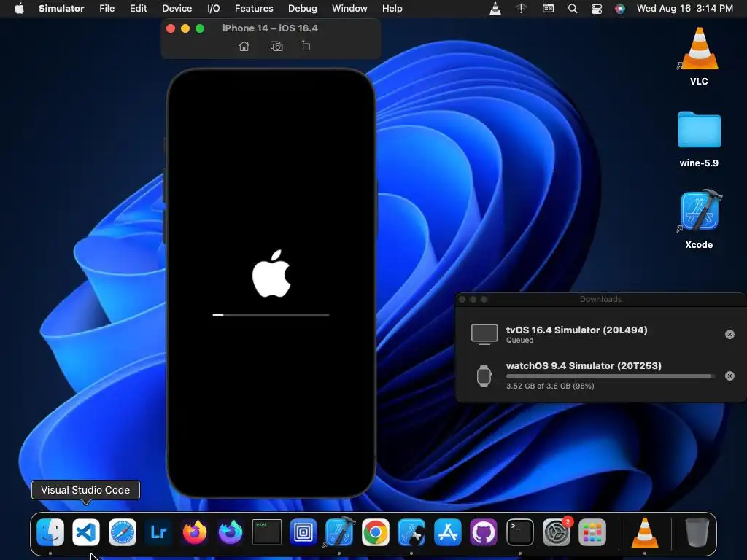Launch orange Firefox from the dock
The image size is (747, 560).
(194, 532)
